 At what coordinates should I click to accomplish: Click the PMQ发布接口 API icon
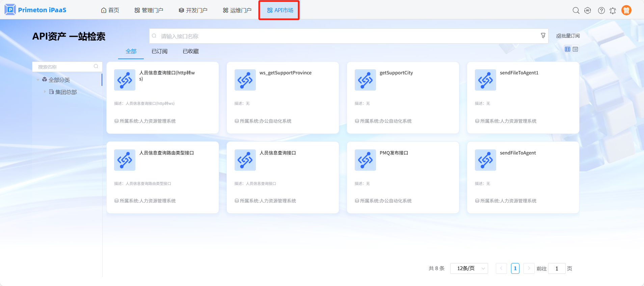pos(365,160)
